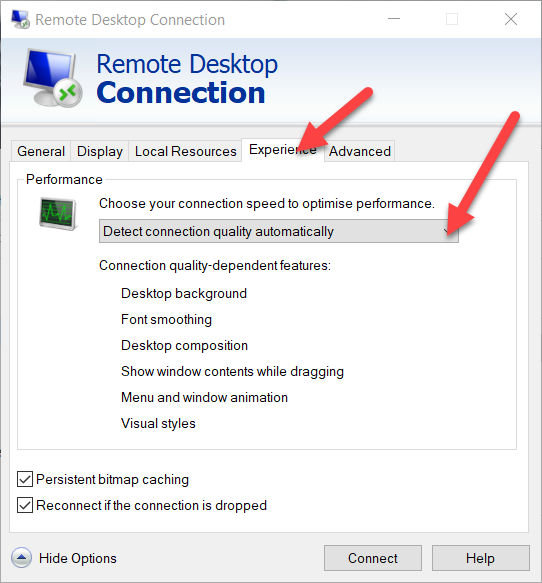
Task: Click the Remote Desktop title bar icon
Action: [x=20, y=19]
